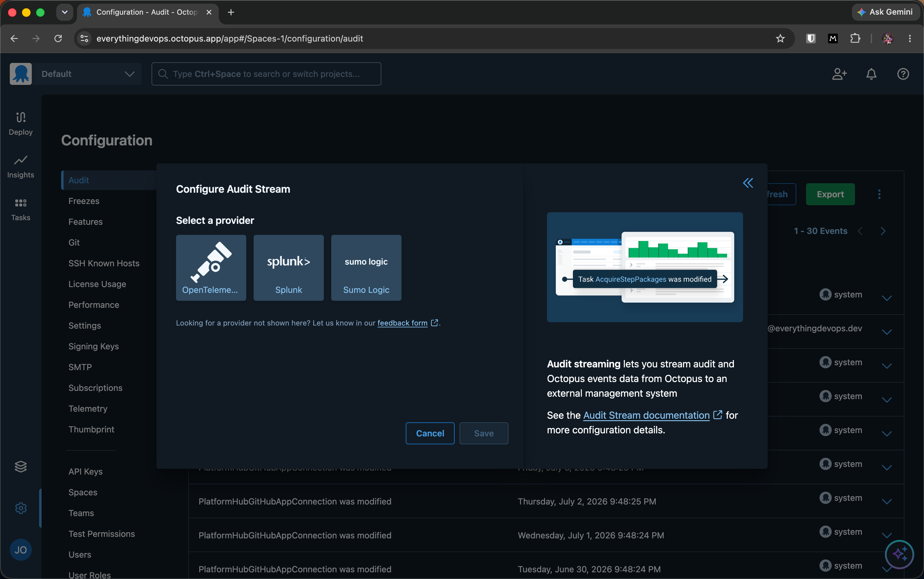Open help question mark icon

point(903,74)
